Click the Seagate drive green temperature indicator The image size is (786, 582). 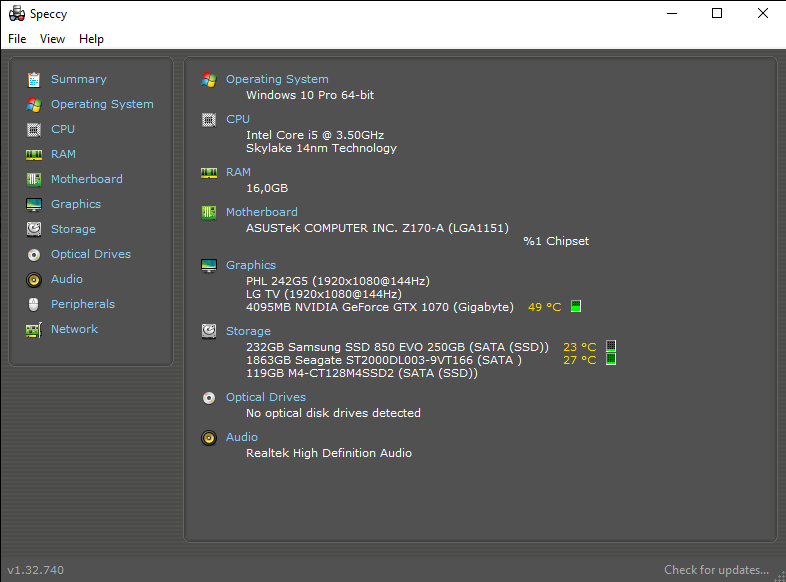(611, 360)
